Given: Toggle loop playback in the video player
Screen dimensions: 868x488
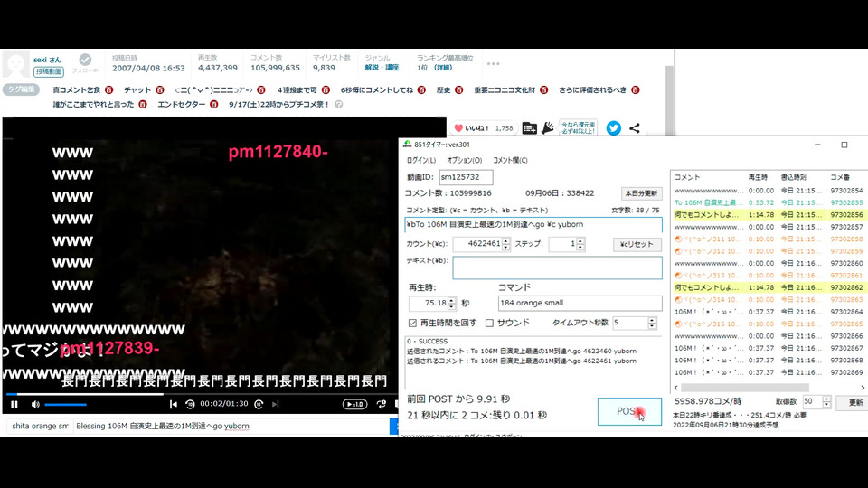Looking at the screenshot, I should tap(382, 404).
